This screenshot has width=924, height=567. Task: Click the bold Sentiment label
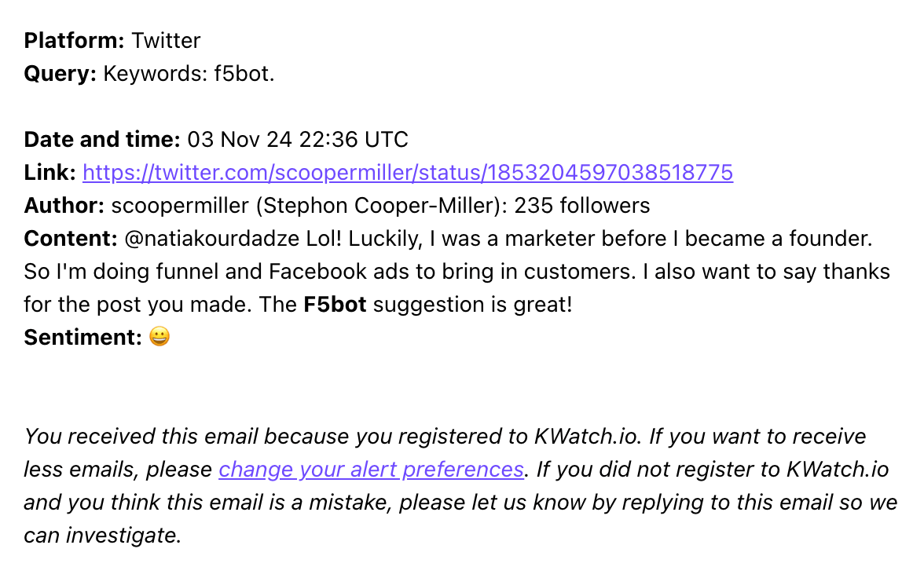pyautogui.click(x=83, y=338)
